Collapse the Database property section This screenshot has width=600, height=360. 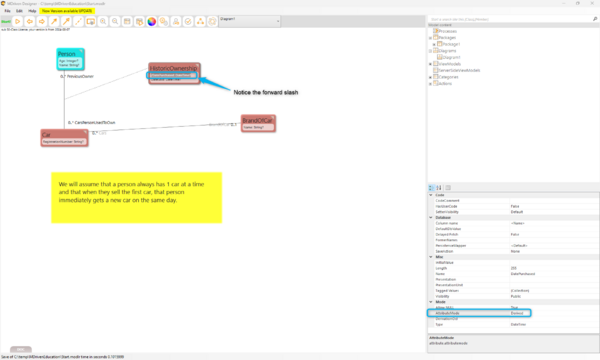click(431, 217)
